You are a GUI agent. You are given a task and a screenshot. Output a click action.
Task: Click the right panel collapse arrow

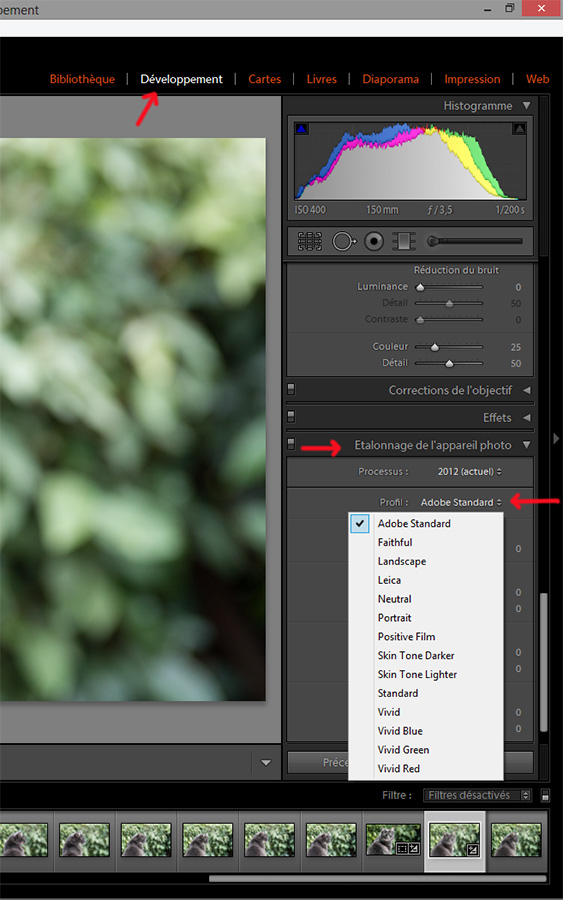(x=556, y=439)
